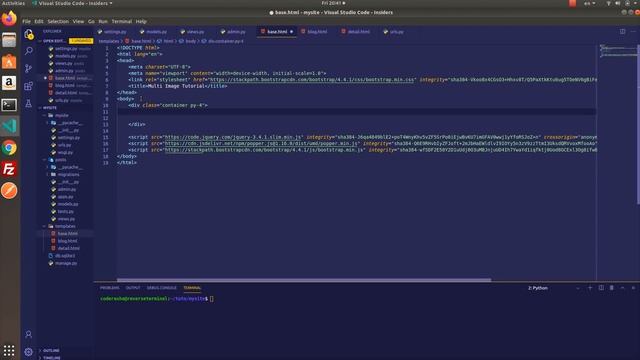Viewport: 640px width, 360px height.
Task: Expand the Timeline section
Action: click(x=51, y=358)
